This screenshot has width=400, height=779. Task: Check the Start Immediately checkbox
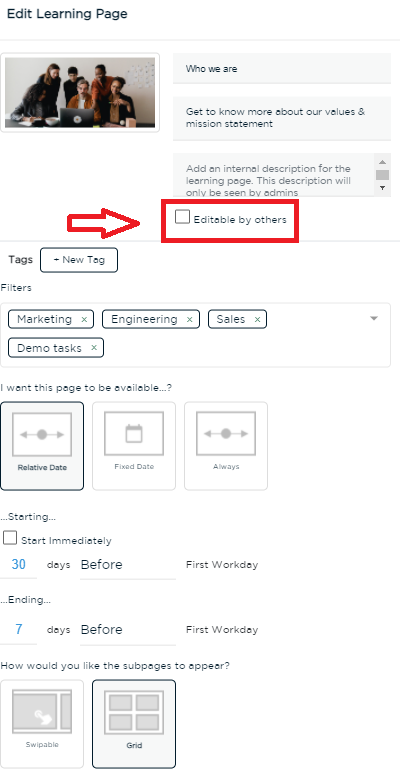pyautogui.click(x=10, y=538)
